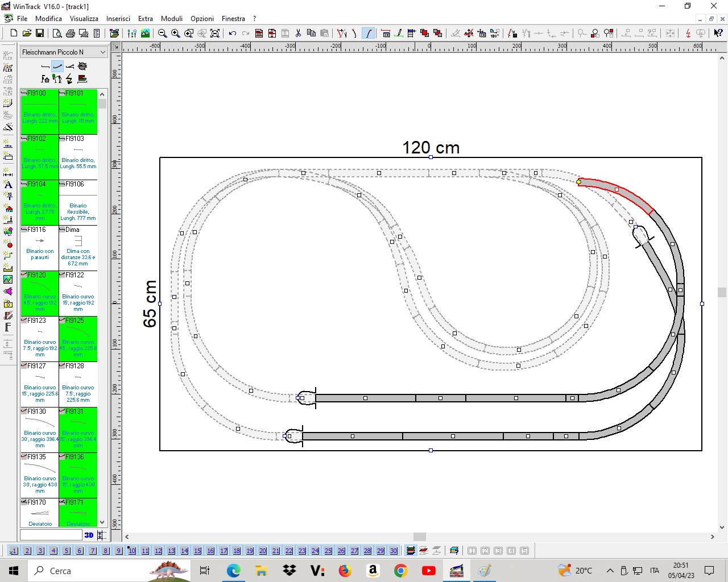Viewport: 728px width, 582px height.
Task: Open the Moduli menu
Action: (172, 19)
